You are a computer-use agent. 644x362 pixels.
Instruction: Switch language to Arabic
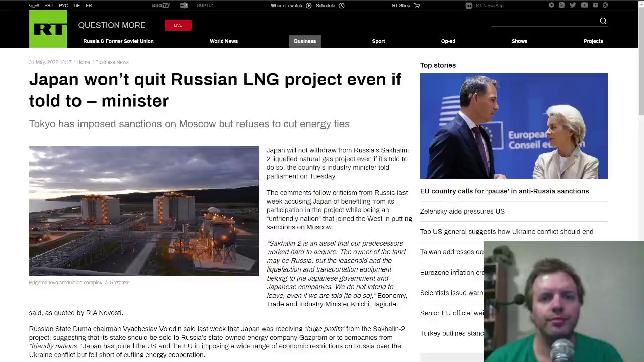[x=34, y=6]
